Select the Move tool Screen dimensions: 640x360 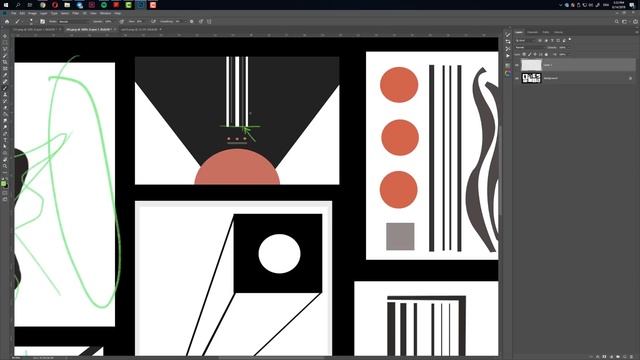(5, 36)
